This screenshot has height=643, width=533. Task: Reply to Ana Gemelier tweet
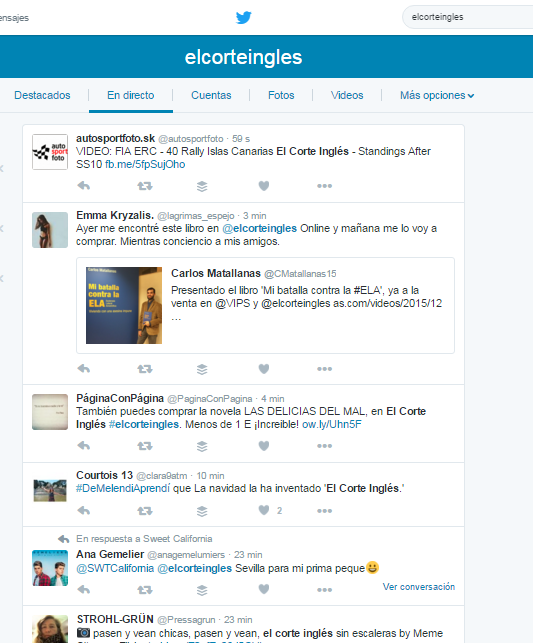click(84, 590)
